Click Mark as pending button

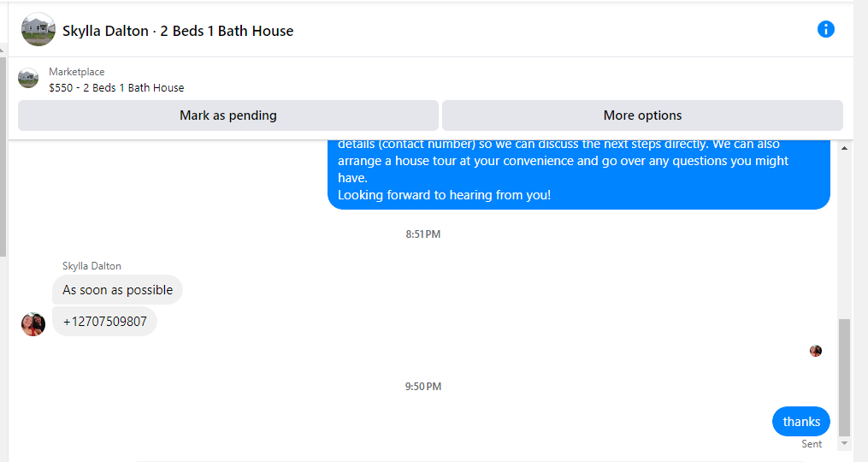[x=228, y=115]
